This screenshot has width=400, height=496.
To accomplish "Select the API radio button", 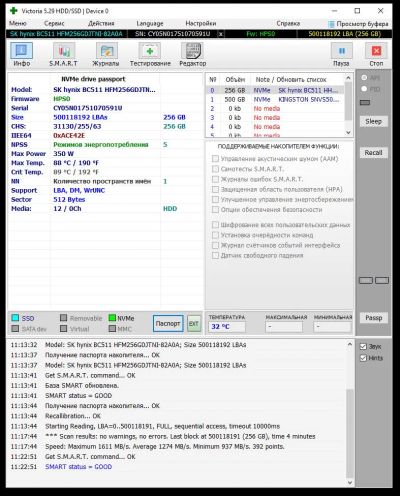I will pos(364,77).
